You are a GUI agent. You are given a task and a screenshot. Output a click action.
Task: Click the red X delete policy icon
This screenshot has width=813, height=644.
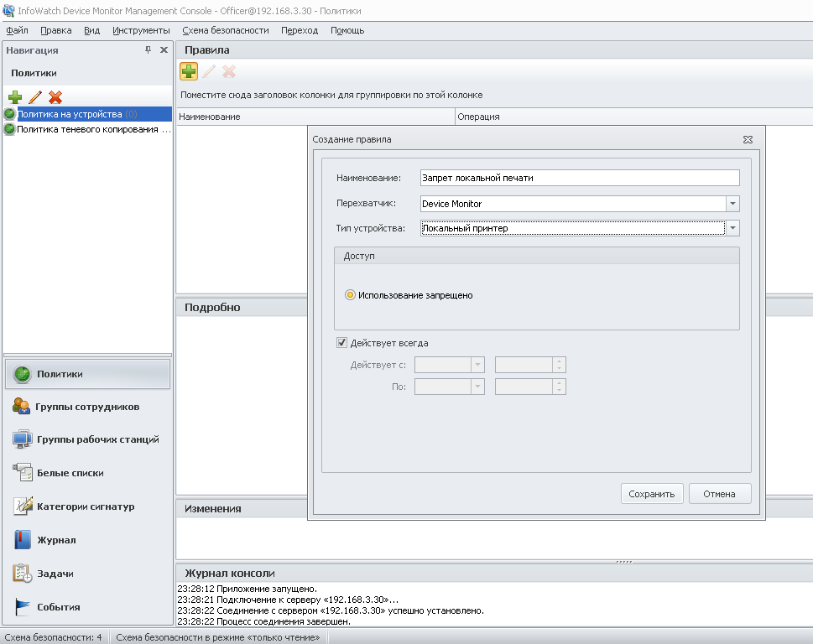tap(55, 97)
